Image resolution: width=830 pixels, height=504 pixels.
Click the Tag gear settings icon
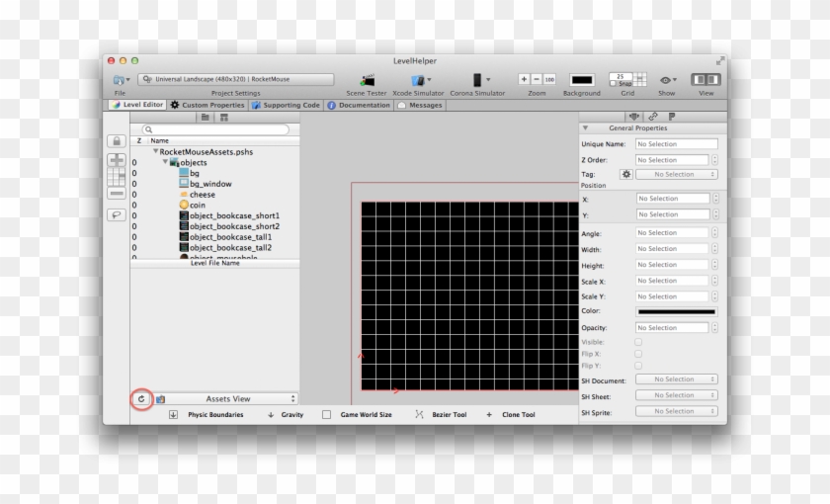click(624, 174)
